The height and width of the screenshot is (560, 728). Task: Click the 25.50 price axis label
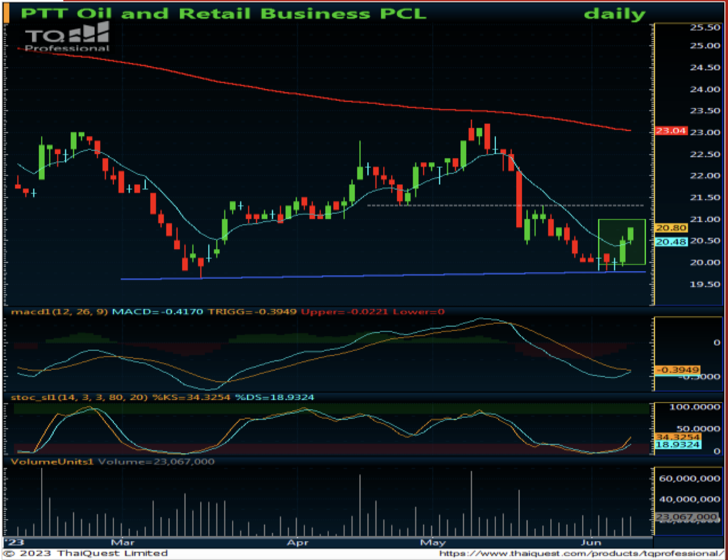(705, 28)
